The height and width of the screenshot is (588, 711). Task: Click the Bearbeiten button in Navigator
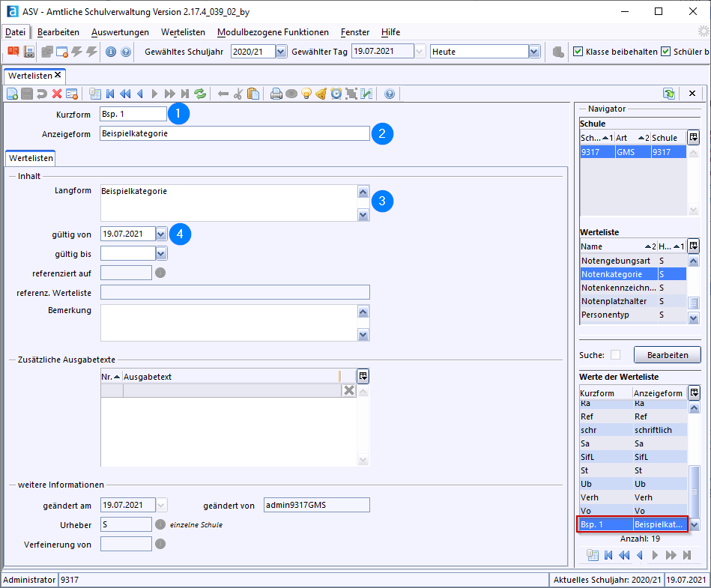(x=667, y=355)
